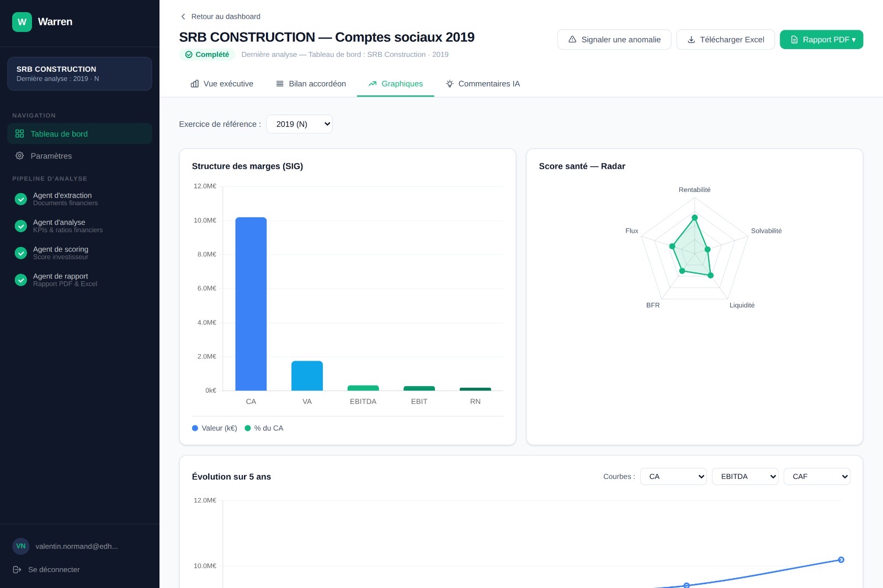This screenshot has width=883, height=588.
Task: Click Agent de rapport pipeline step label
Action: coord(61,276)
